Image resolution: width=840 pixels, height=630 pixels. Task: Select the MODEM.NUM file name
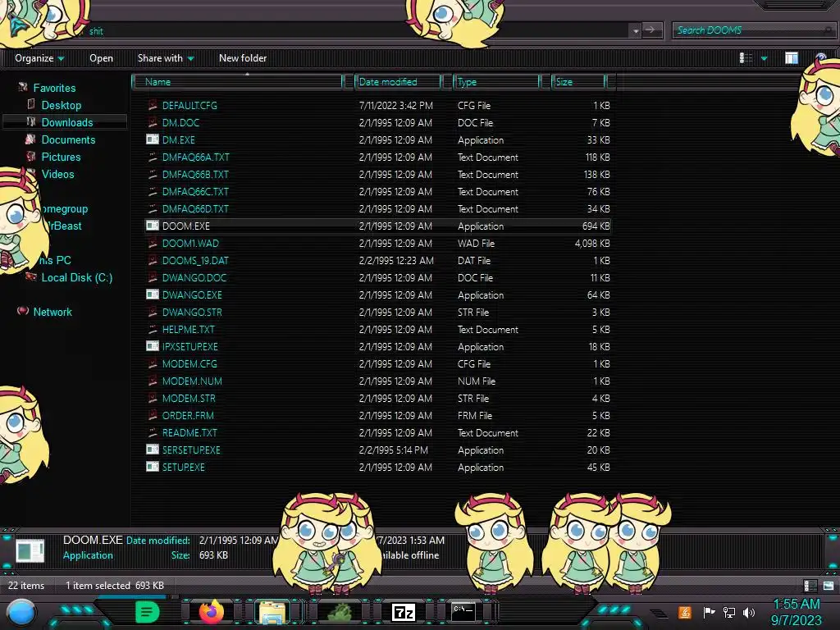[192, 381]
